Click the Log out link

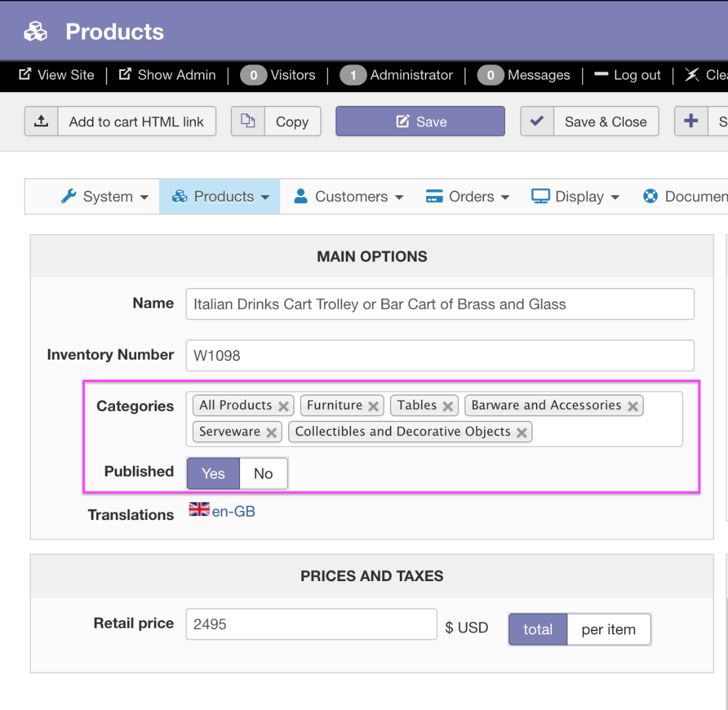[x=627, y=75]
